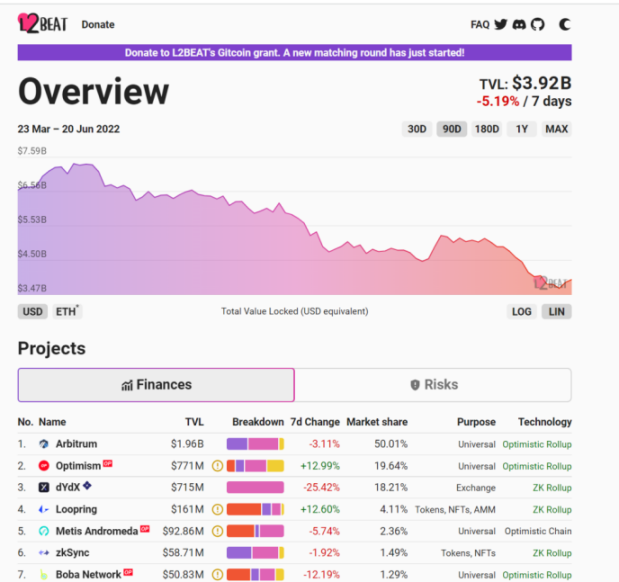Click the diamond badge next to dYdX
Image resolution: width=619 pixels, height=582 pixels.
coord(87,486)
